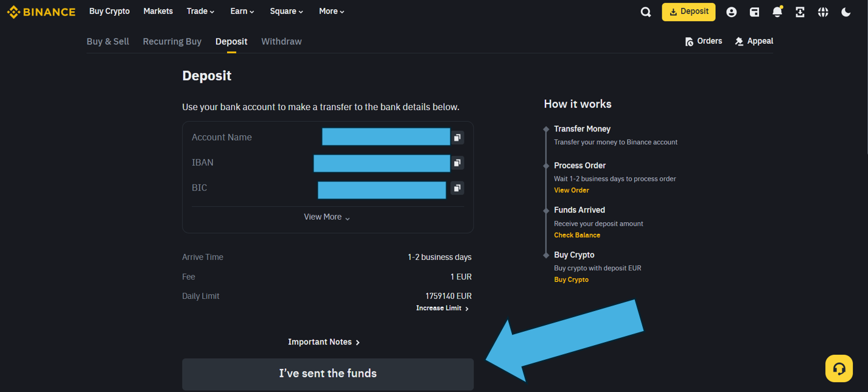This screenshot has width=868, height=392.
Task: Open the Trade dropdown menu
Action: 200,12
